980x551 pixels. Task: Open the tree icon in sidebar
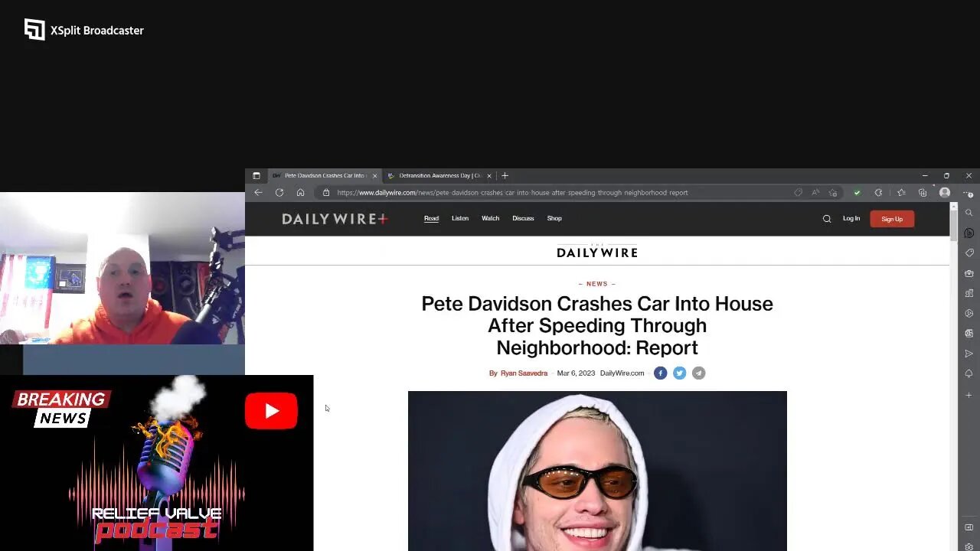(969, 373)
